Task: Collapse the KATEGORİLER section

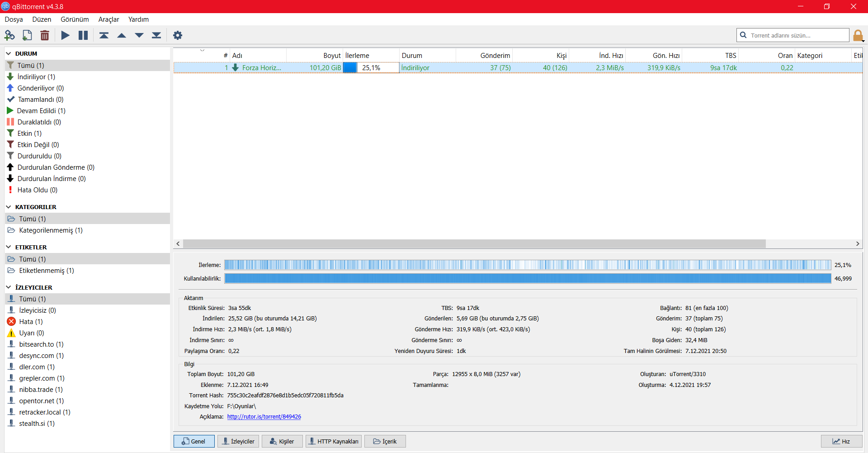Action: (x=9, y=207)
